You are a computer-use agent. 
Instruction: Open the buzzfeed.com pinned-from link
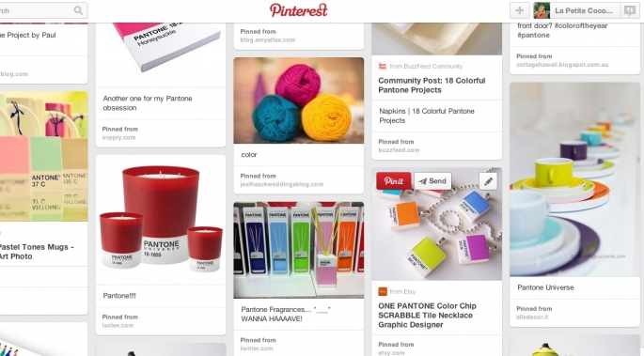(x=399, y=150)
